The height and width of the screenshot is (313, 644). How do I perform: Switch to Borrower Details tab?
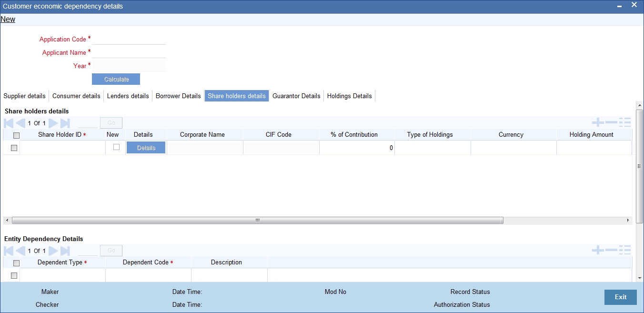178,96
